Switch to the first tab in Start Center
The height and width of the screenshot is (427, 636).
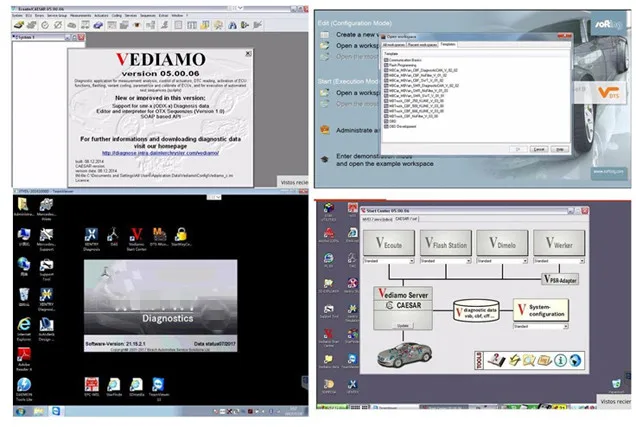click(x=377, y=219)
